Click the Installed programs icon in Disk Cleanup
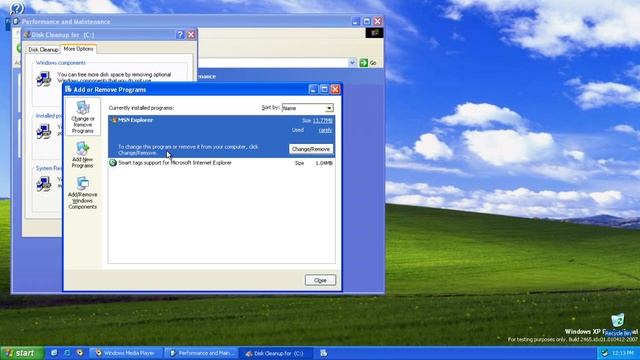Image resolution: width=640 pixels, height=360 pixels. click(43, 131)
